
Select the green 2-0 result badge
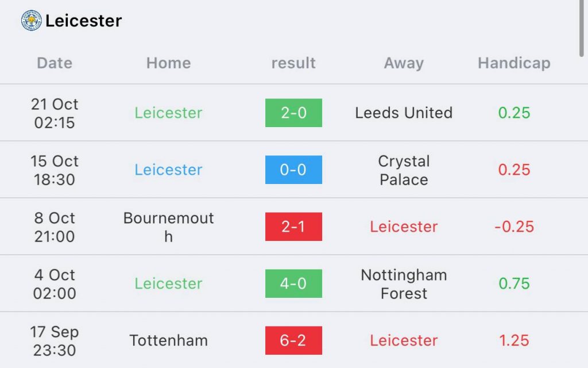coord(293,113)
